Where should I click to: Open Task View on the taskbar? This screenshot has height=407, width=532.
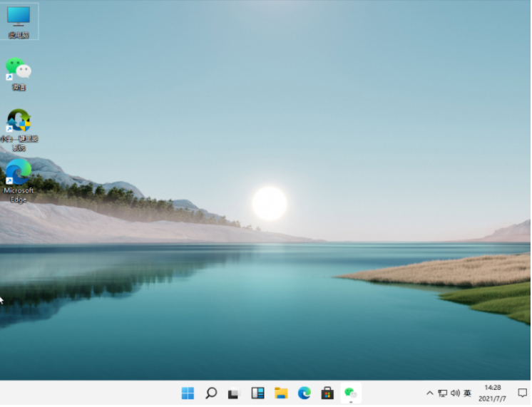(234, 393)
